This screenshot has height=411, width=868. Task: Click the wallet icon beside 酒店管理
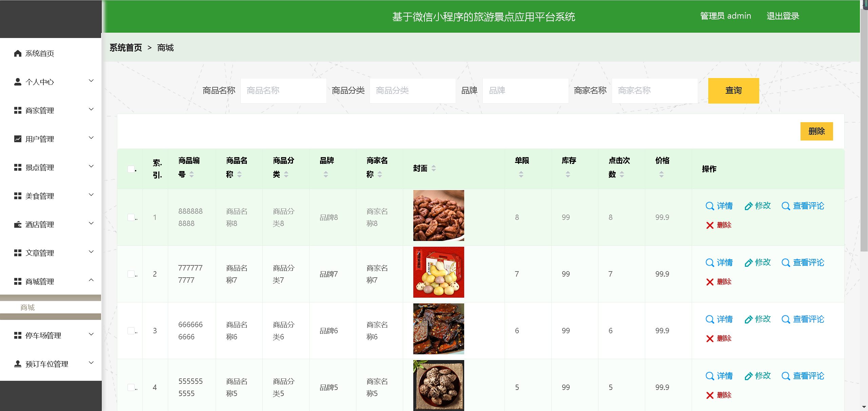[18, 224]
